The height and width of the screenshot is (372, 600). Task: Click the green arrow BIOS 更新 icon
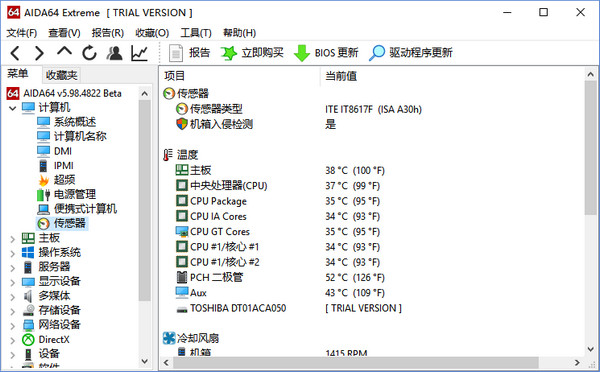pyautogui.click(x=302, y=53)
